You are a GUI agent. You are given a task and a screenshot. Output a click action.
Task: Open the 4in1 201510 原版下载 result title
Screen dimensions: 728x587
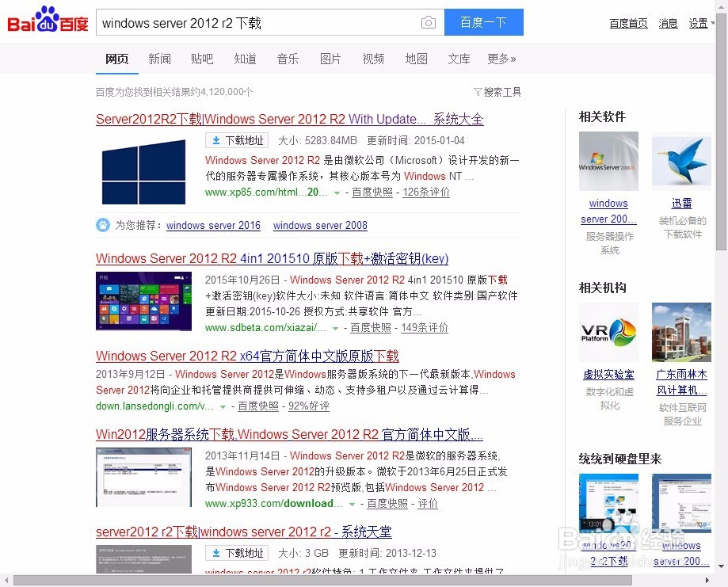click(272, 258)
